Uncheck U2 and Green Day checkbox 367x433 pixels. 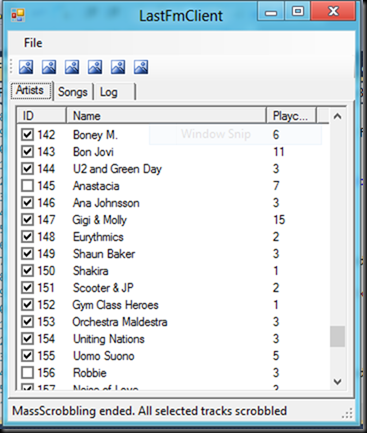click(x=27, y=169)
